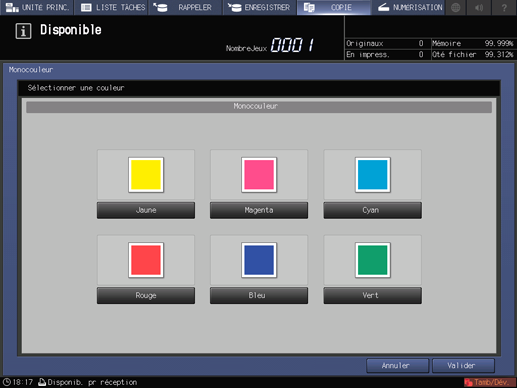
Task: Click the info icon beside Disponible
Action: (23, 31)
